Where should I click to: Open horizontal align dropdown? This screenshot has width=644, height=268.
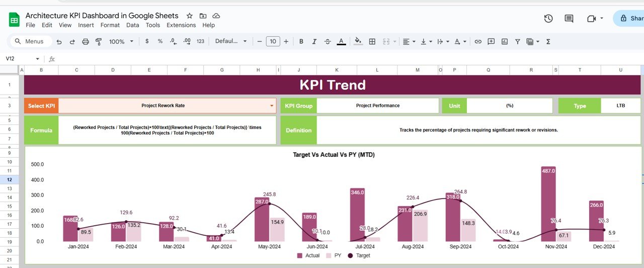pos(409,41)
